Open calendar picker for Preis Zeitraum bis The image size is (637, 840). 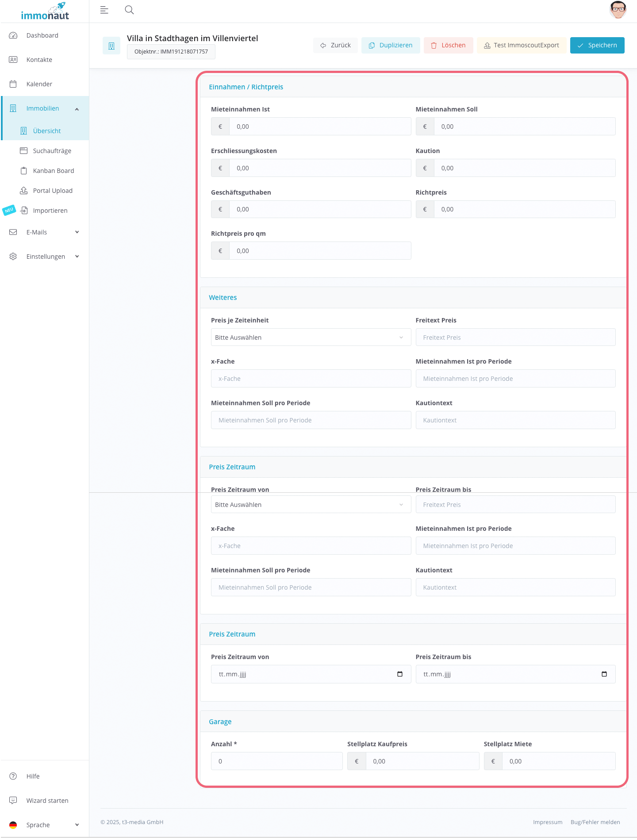(x=604, y=674)
